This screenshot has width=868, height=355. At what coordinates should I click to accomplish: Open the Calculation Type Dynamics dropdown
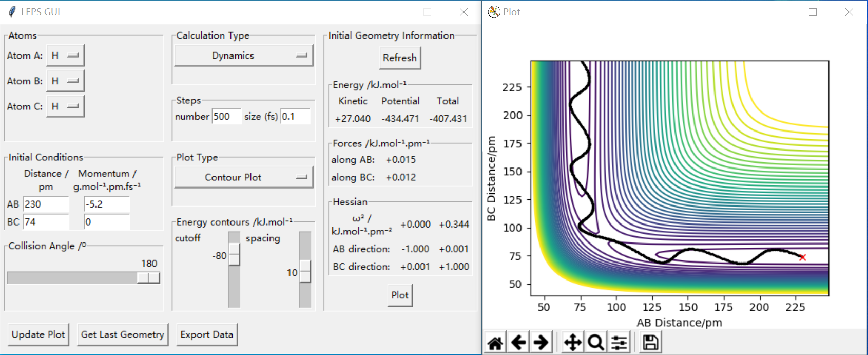pos(244,55)
